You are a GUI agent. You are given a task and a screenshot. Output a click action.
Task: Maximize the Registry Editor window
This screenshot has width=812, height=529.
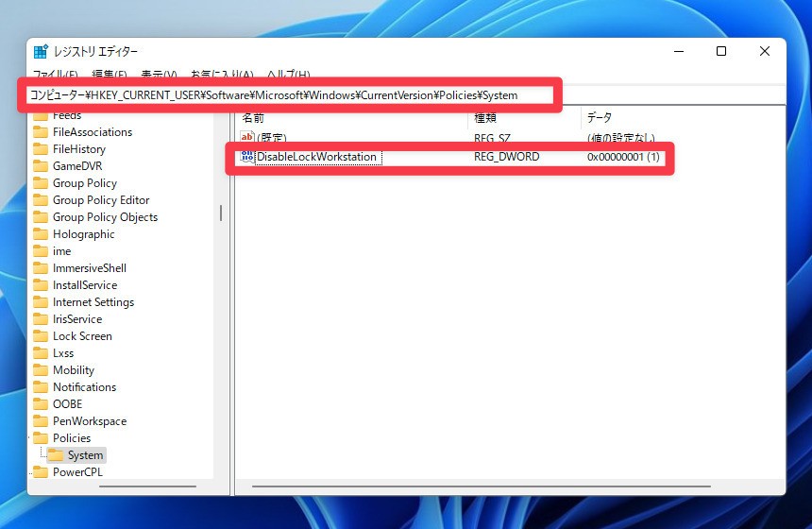[721, 51]
